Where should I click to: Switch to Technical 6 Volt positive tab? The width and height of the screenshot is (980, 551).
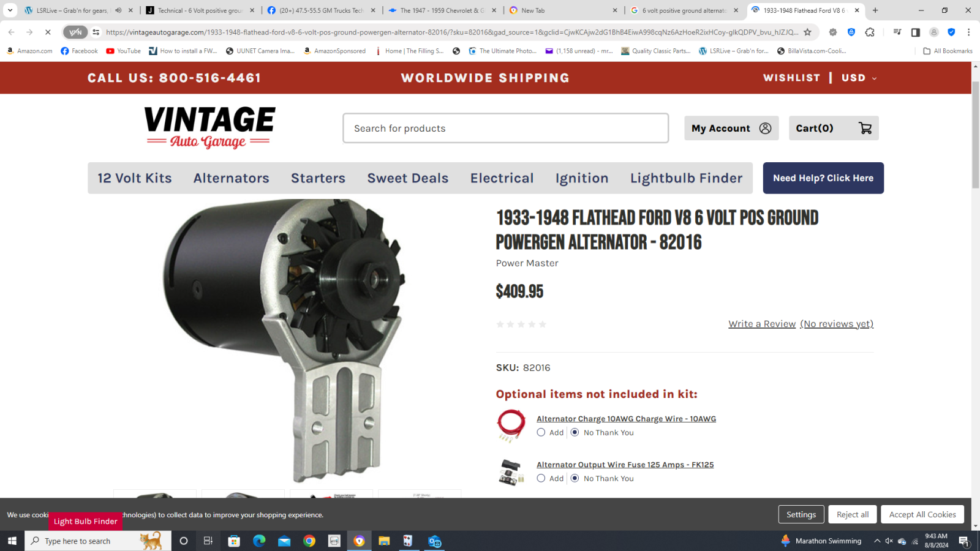point(200,10)
